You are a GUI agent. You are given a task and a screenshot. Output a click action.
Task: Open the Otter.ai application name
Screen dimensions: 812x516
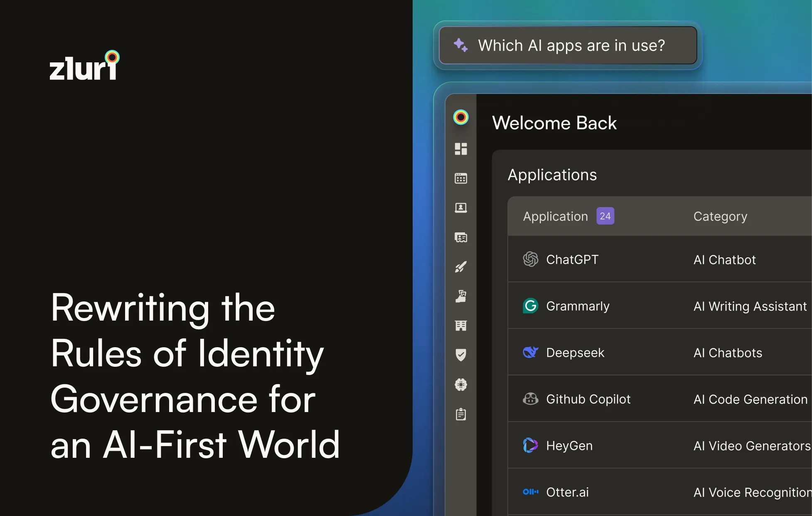tap(567, 492)
